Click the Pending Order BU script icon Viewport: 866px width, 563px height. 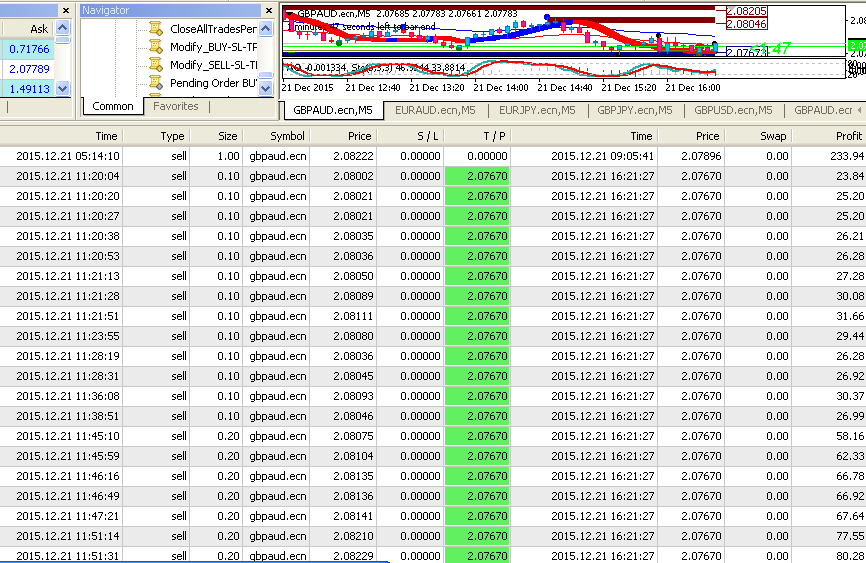[156, 83]
